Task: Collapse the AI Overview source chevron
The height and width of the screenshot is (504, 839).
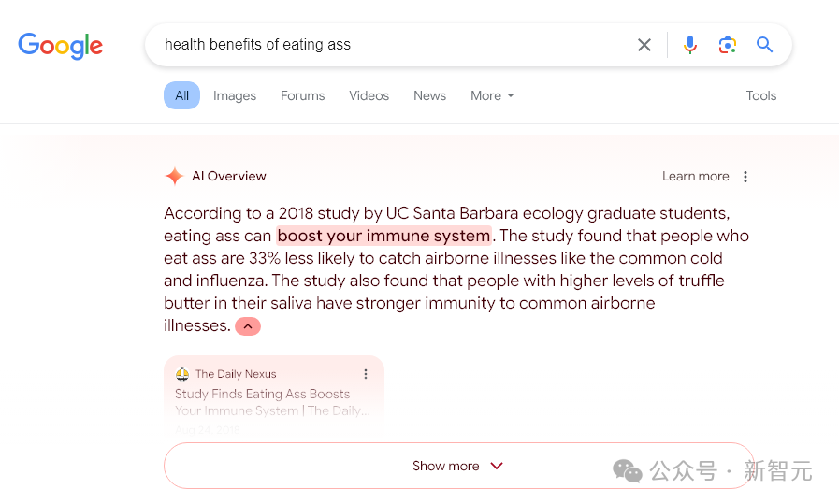Action: tap(248, 326)
